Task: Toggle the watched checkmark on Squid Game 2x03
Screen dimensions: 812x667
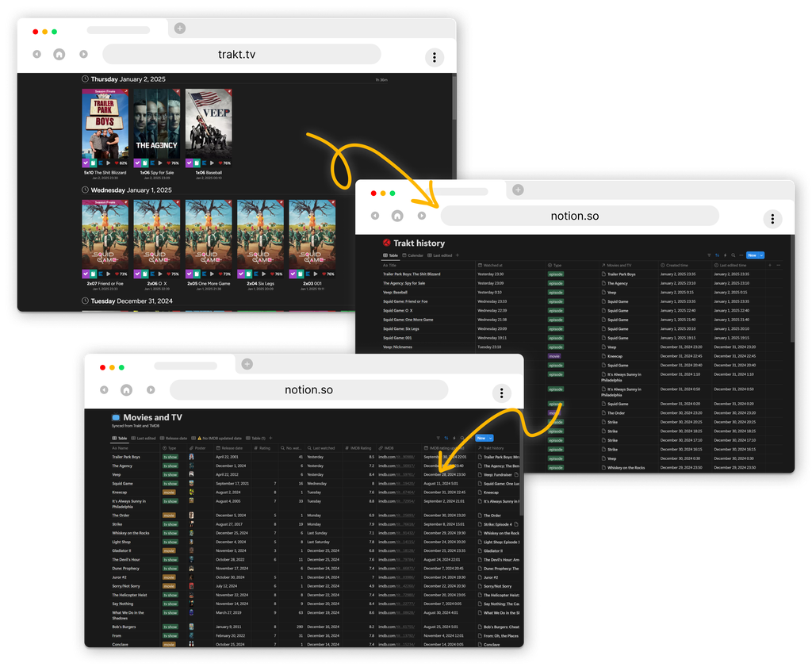Action: point(293,274)
